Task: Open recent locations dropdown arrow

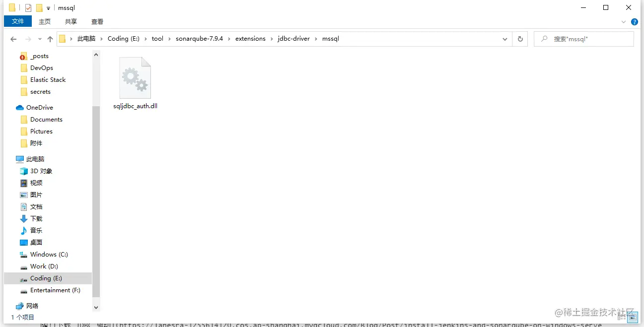Action: 40,39
